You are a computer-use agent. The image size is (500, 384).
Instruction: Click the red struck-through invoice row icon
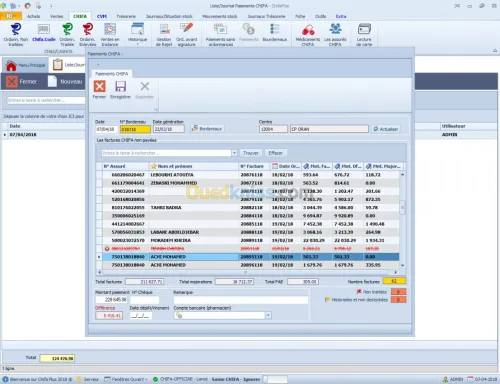click(x=107, y=249)
